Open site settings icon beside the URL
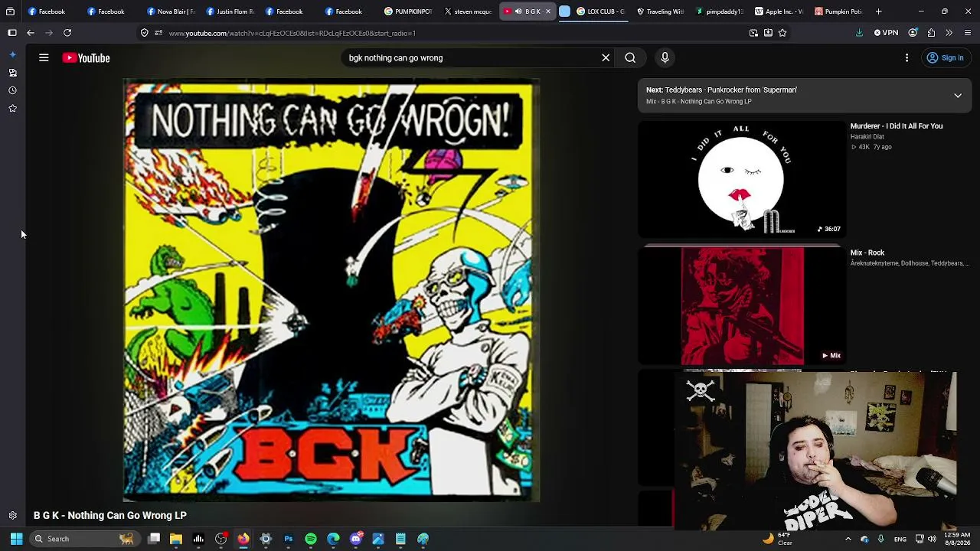The image size is (980, 551). click(158, 33)
